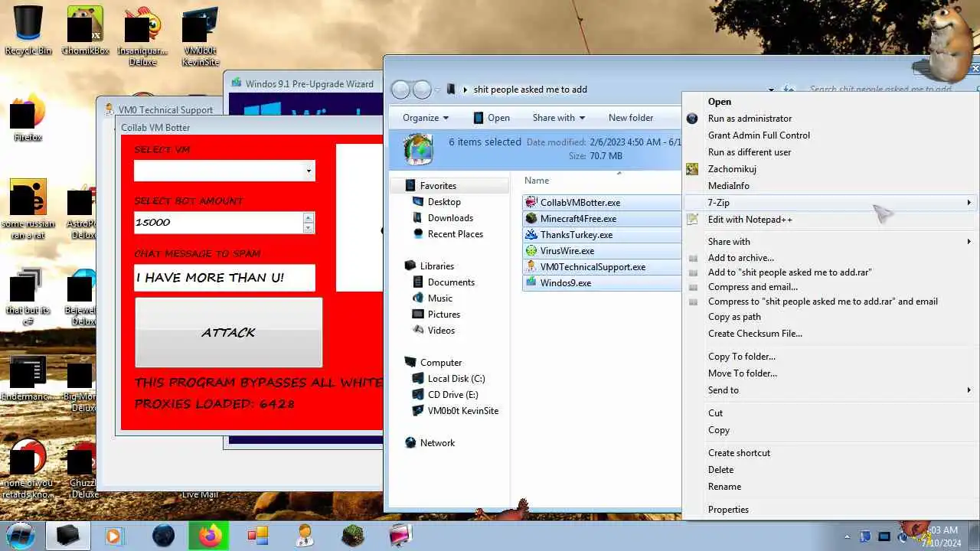Choose Grant Admin Full Control
The width and height of the screenshot is (980, 551).
click(x=830, y=135)
